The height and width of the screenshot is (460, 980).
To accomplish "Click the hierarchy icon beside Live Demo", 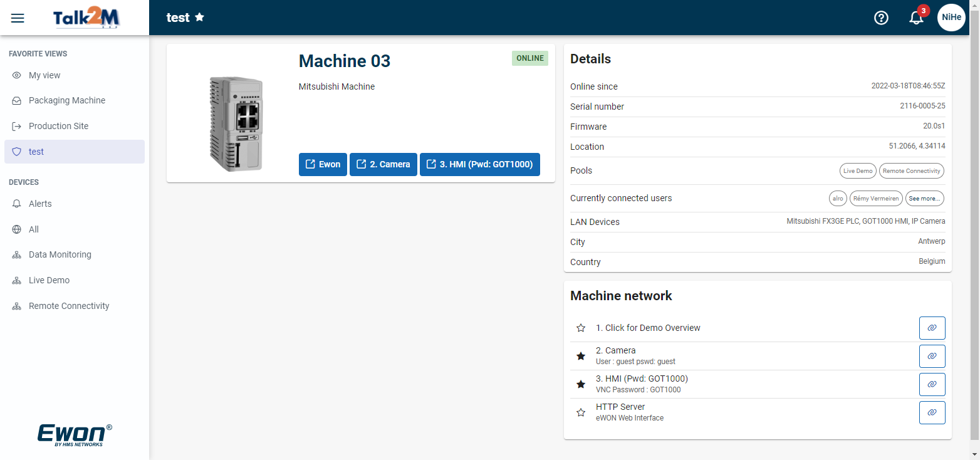I will 17,281.
